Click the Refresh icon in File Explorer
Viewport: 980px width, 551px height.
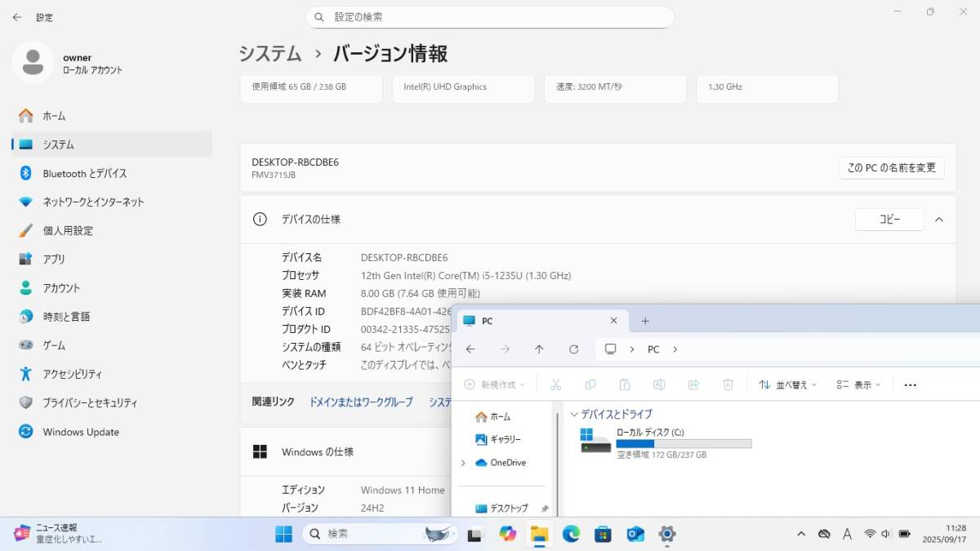[x=573, y=349]
